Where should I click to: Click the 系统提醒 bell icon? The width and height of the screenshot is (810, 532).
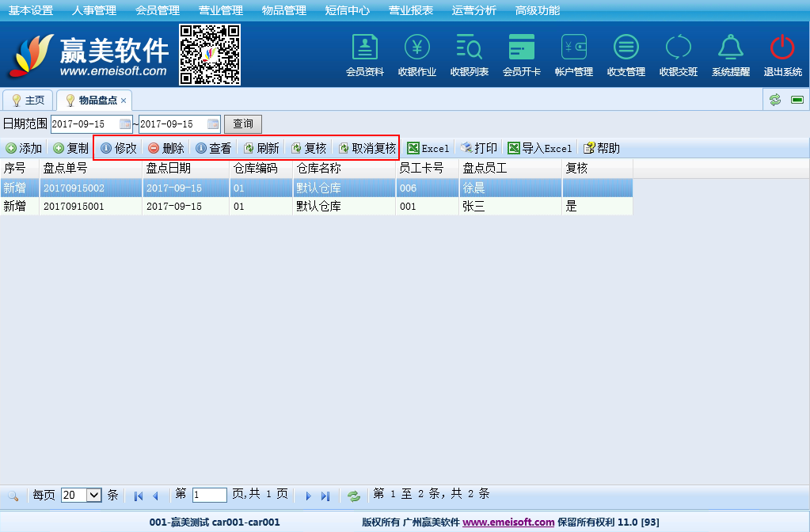pyautogui.click(x=730, y=55)
